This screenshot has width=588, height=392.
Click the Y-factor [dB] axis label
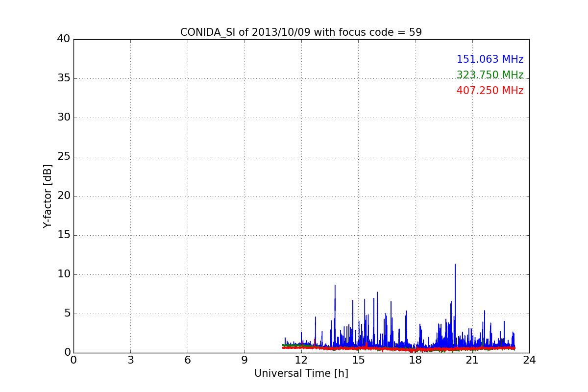tap(48, 196)
